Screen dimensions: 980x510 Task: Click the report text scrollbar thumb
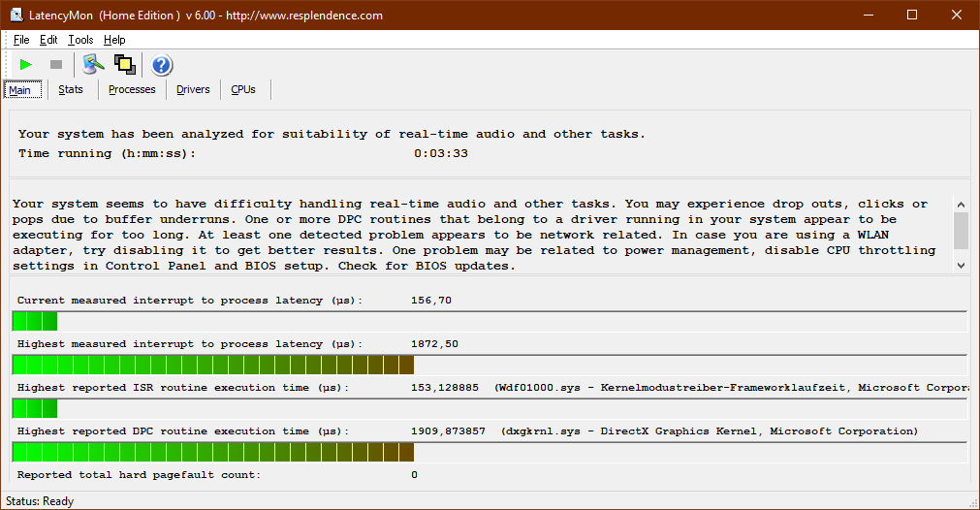point(961,230)
